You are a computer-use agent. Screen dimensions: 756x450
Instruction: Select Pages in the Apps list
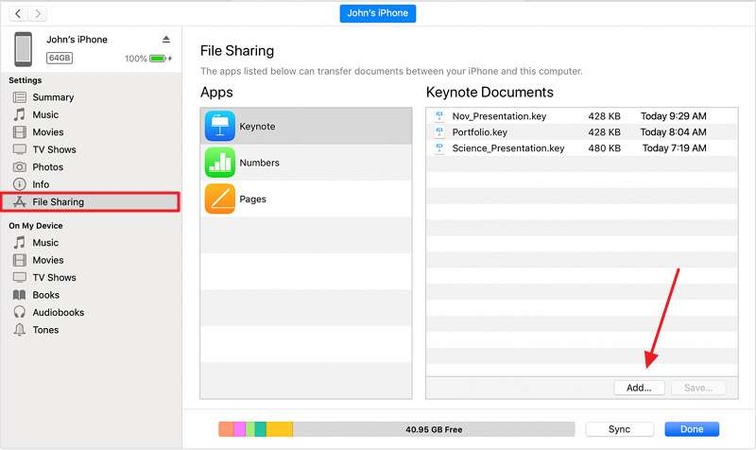pyautogui.click(x=306, y=199)
